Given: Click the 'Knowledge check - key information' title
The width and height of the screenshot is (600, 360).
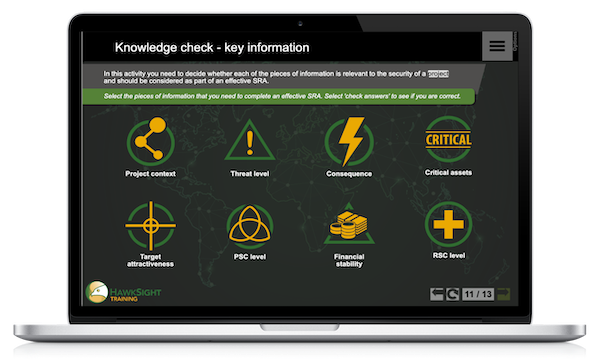Looking at the screenshot, I should coord(212,47).
